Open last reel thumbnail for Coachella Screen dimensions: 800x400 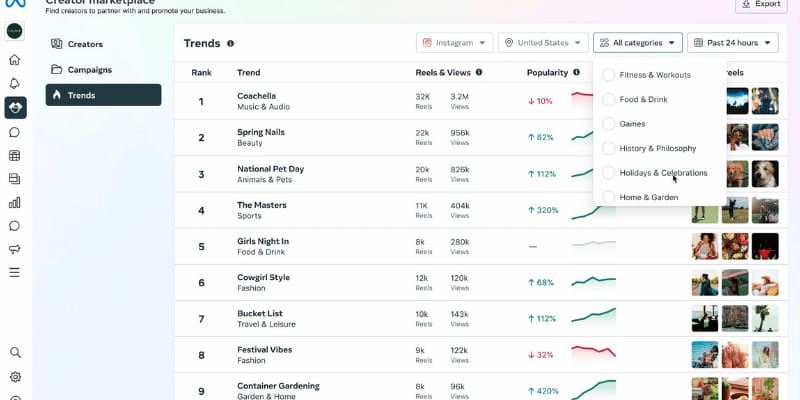(765, 101)
